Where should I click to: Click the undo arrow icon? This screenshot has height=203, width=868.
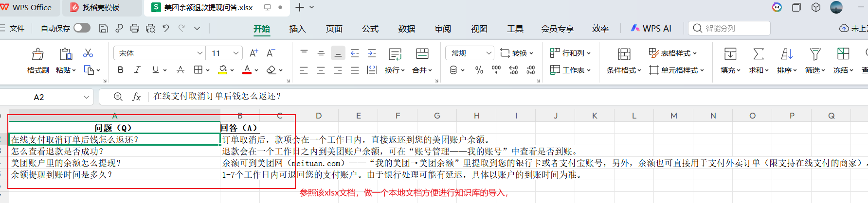(x=166, y=28)
